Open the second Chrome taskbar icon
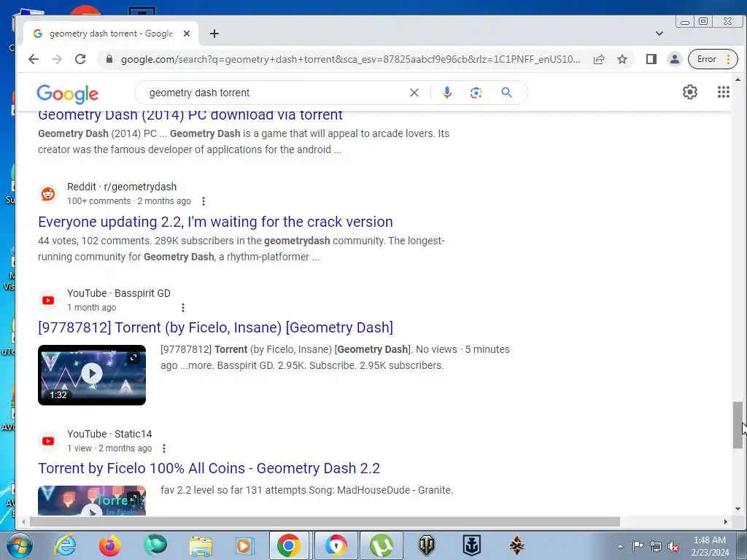Screen dimensions: 747x560 (x=336, y=545)
